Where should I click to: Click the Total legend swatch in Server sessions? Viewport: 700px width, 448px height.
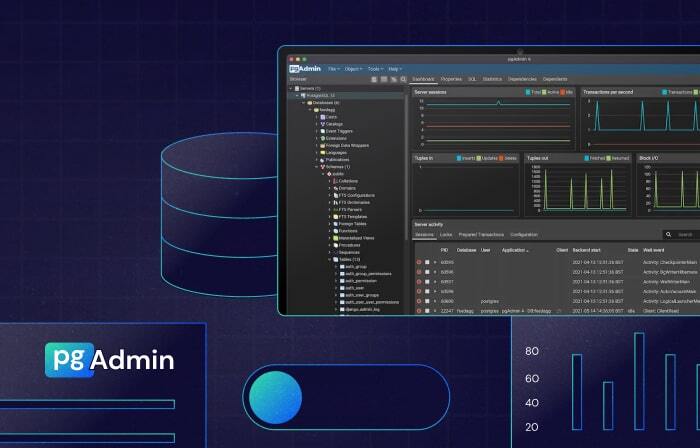[x=528, y=92]
